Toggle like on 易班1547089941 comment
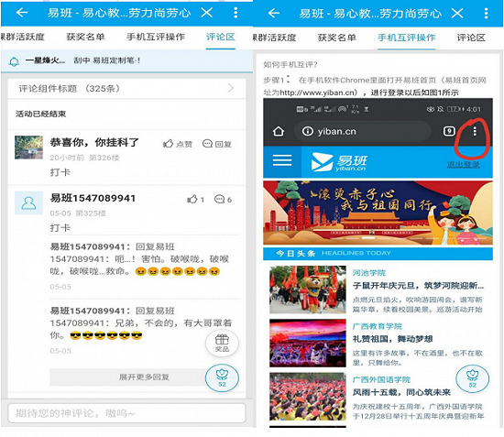504x437 pixels. coord(196,200)
